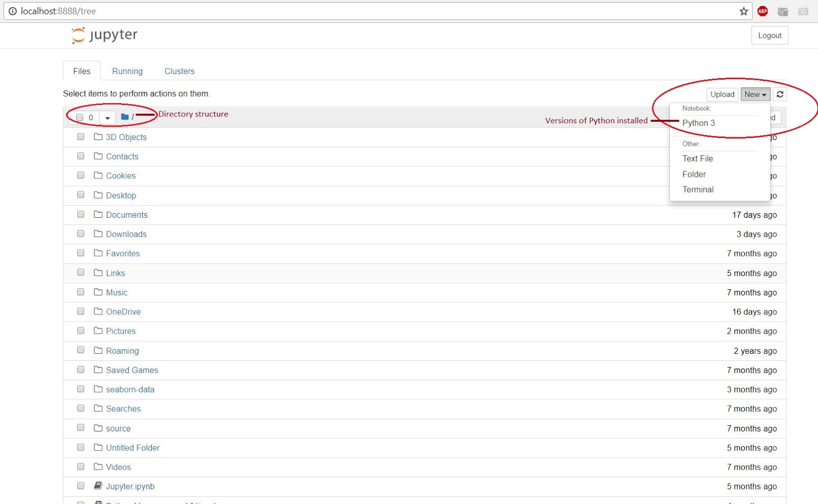
Task: Click the browser address bar showing localhost:8888/tree
Action: 204,11
